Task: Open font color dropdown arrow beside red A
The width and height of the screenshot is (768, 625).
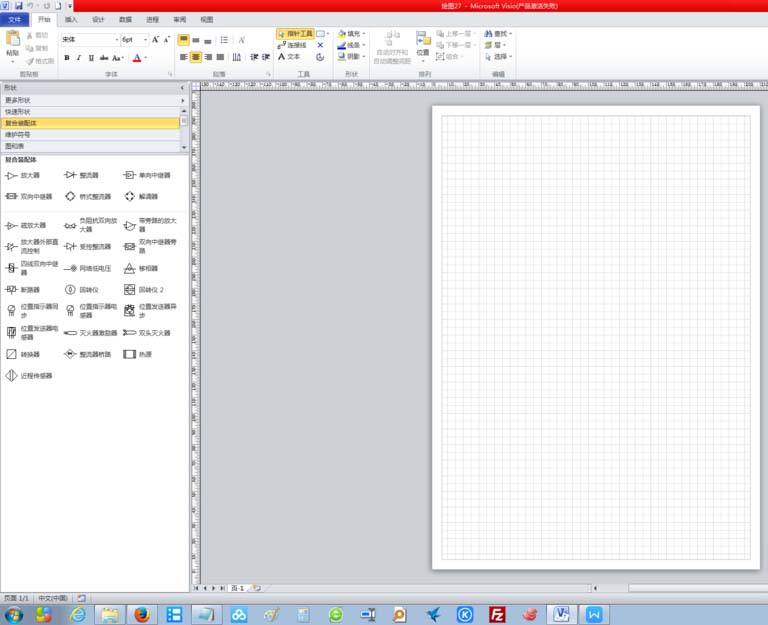Action: click(146, 58)
